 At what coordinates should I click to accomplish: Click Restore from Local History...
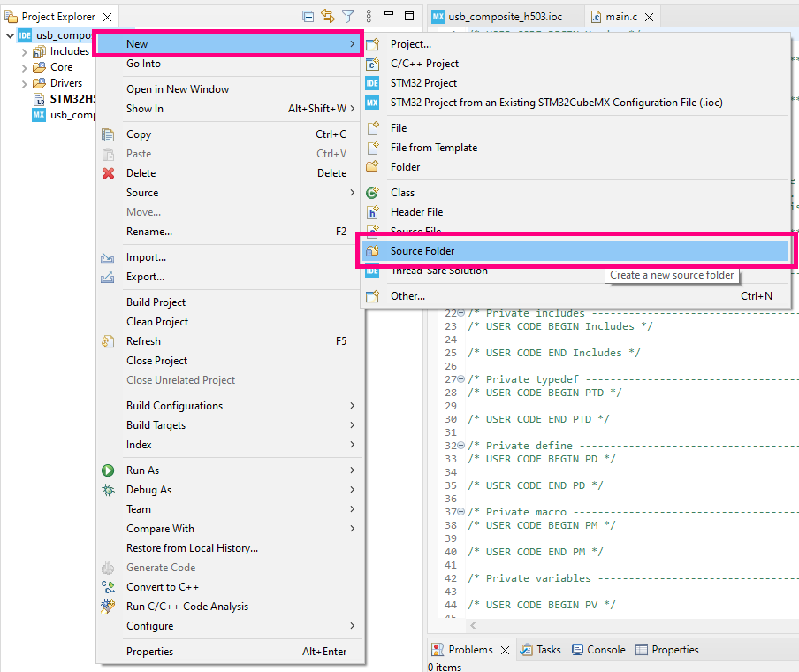pos(192,548)
